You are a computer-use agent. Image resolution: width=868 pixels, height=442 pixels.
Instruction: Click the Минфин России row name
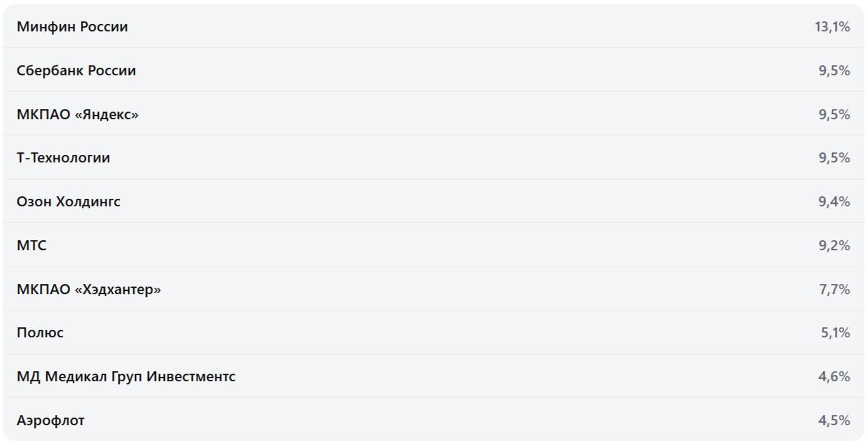(72, 26)
